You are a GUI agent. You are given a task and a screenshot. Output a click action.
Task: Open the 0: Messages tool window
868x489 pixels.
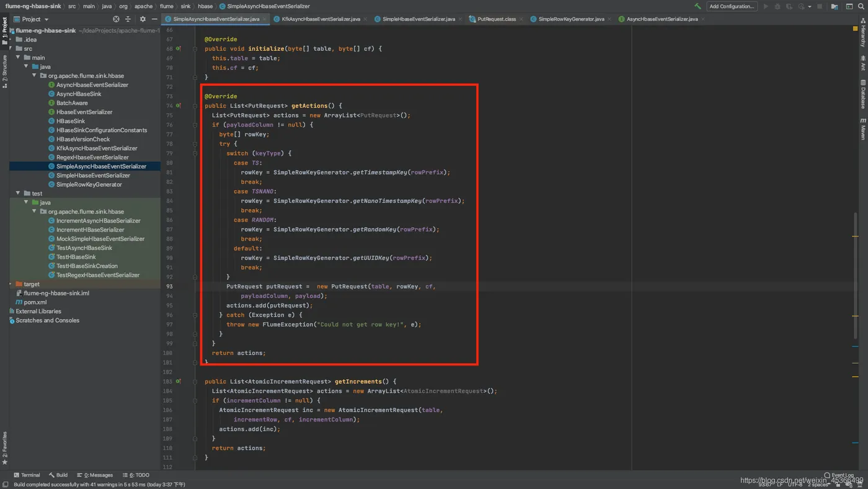(95, 475)
